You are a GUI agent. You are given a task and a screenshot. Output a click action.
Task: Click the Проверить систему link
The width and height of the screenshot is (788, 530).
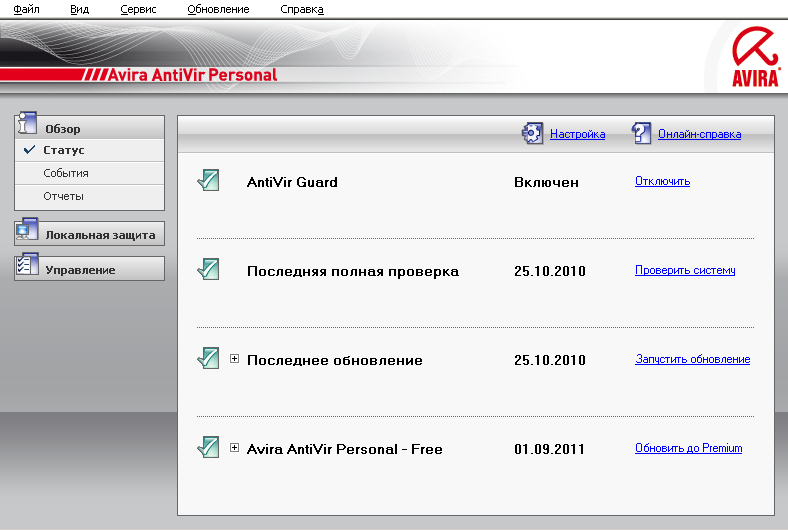tap(685, 270)
